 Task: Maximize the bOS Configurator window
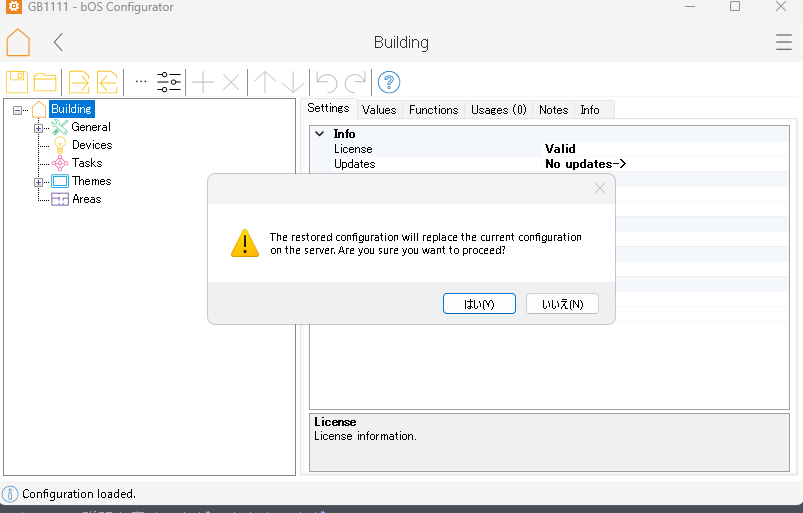(x=735, y=7)
